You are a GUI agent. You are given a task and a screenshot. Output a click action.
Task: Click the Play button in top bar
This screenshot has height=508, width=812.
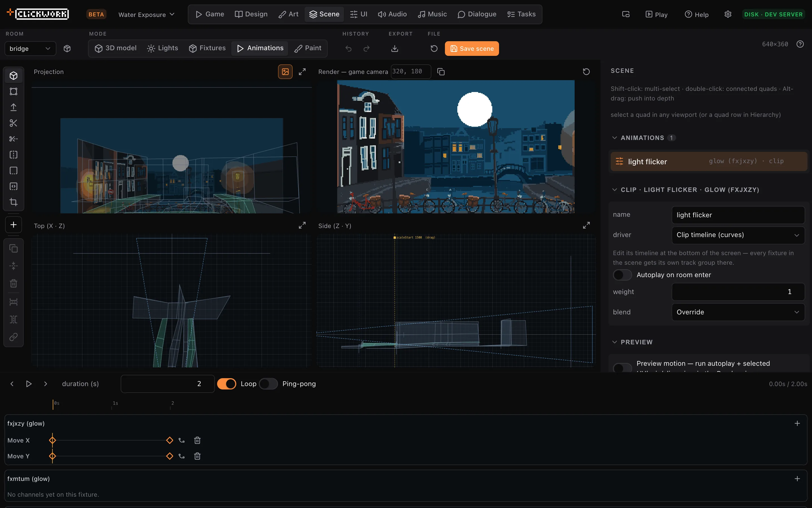pyautogui.click(x=656, y=14)
